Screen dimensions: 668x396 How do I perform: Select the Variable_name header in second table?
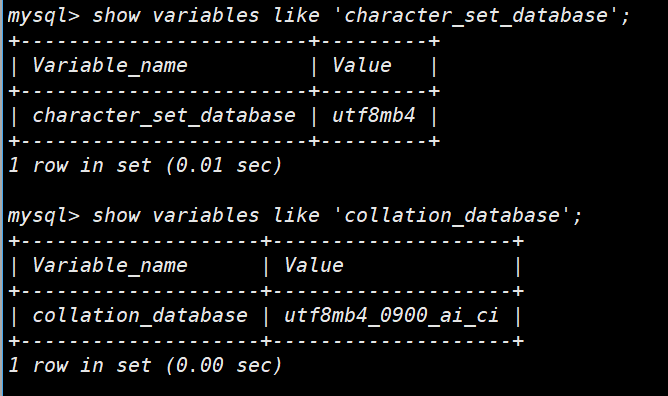[x=110, y=266]
